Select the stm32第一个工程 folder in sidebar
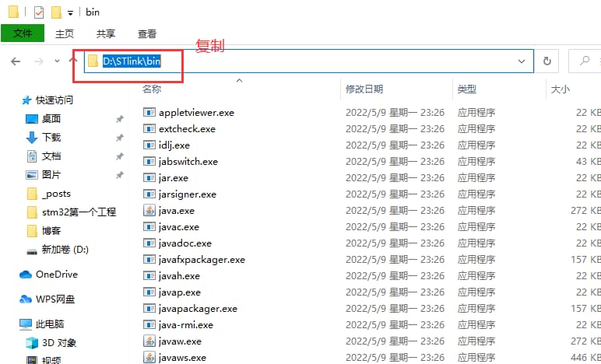The image size is (601, 364). tap(78, 212)
